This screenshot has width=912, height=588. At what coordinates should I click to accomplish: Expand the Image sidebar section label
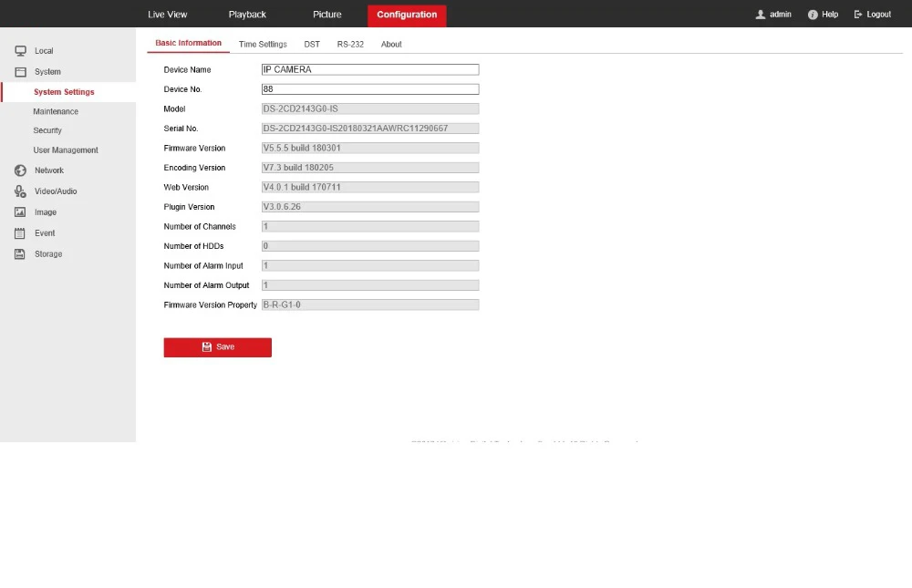(x=46, y=212)
